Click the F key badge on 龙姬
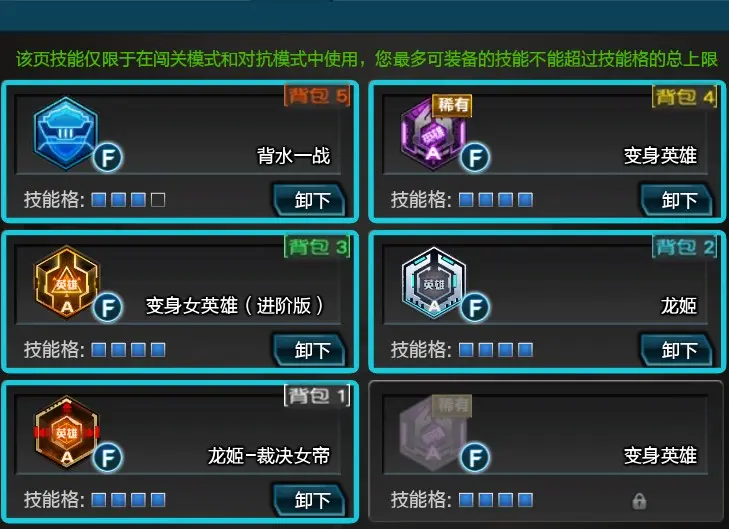729x529 pixels. [x=475, y=307]
